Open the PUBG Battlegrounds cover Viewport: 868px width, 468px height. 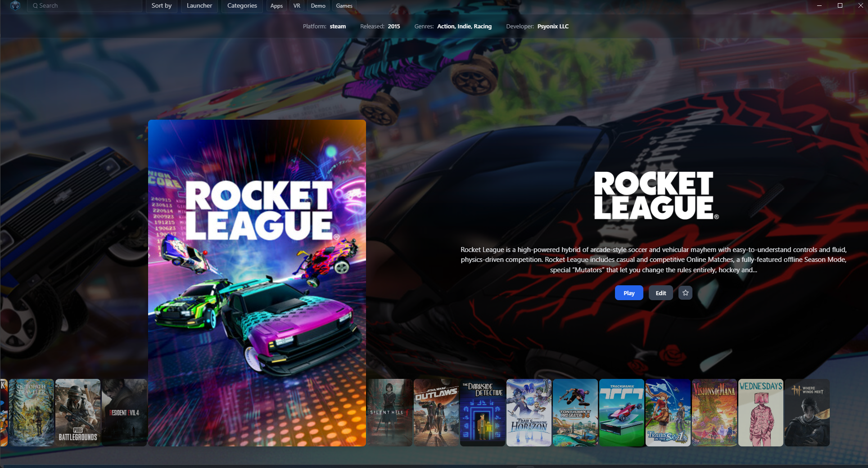(x=77, y=412)
